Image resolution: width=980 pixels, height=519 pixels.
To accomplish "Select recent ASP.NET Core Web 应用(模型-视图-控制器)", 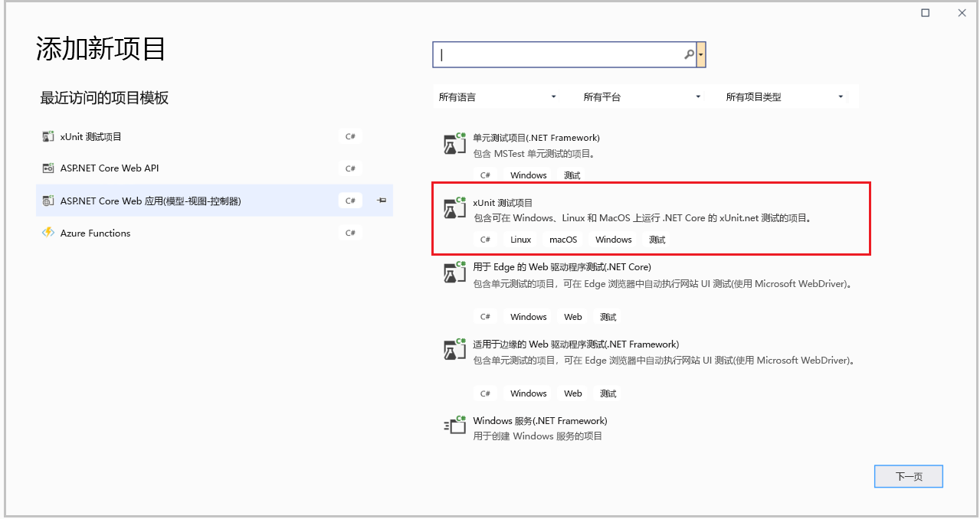I will pos(215,201).
